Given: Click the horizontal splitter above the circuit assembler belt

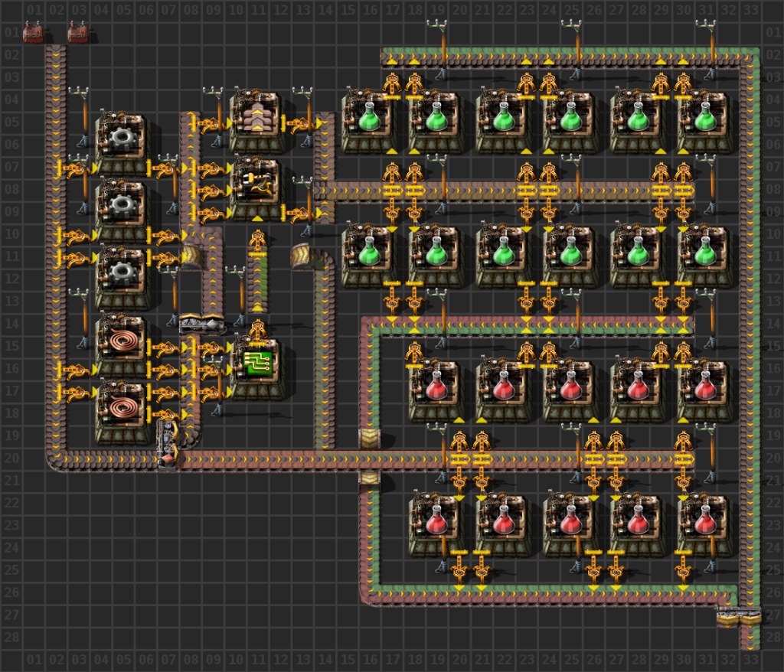Looking at the screenshot, I should (201, 324).
